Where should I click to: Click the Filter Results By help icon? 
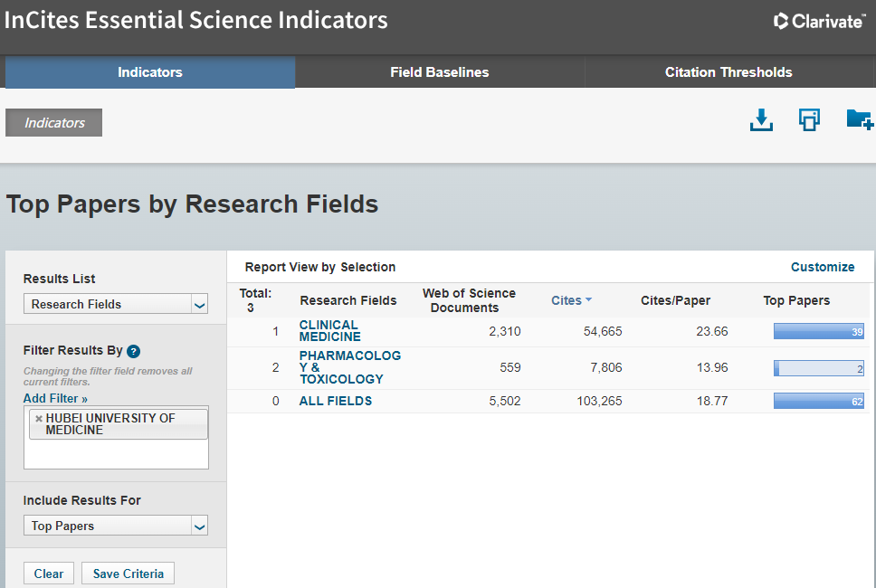(x=133, y=351)
